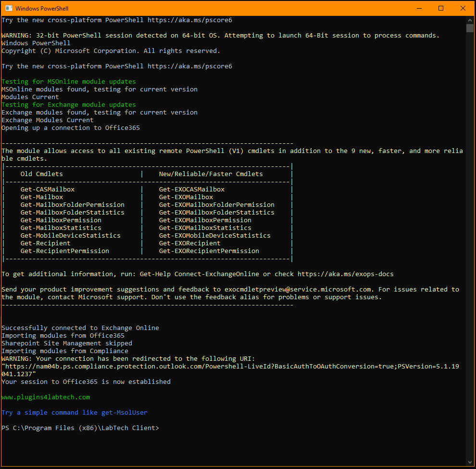The width and height of the screenshot is (476, 469).
Task: Click the blue 'Try a simple command like get-MsolUser' line
Action: pos(75,413)
